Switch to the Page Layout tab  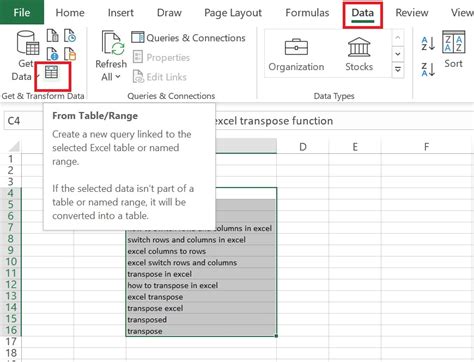(233, 13)
